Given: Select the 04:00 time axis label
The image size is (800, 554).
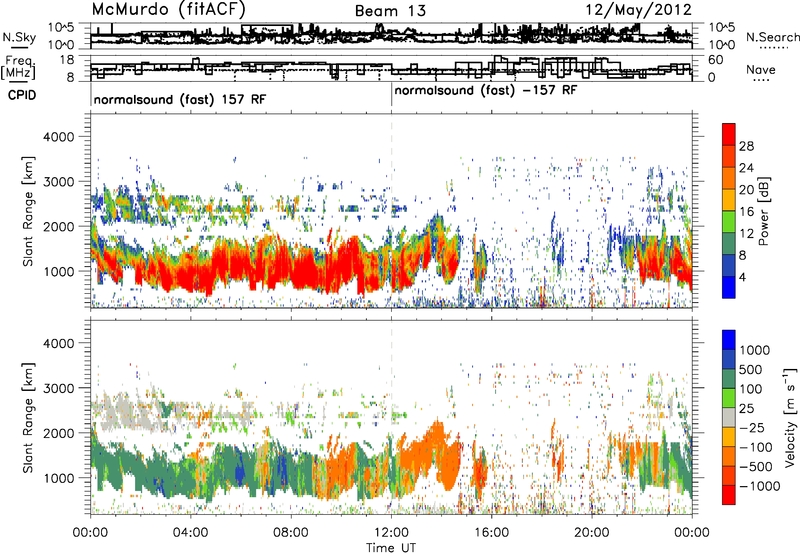Looking at the screenshot, I should 190,533.
